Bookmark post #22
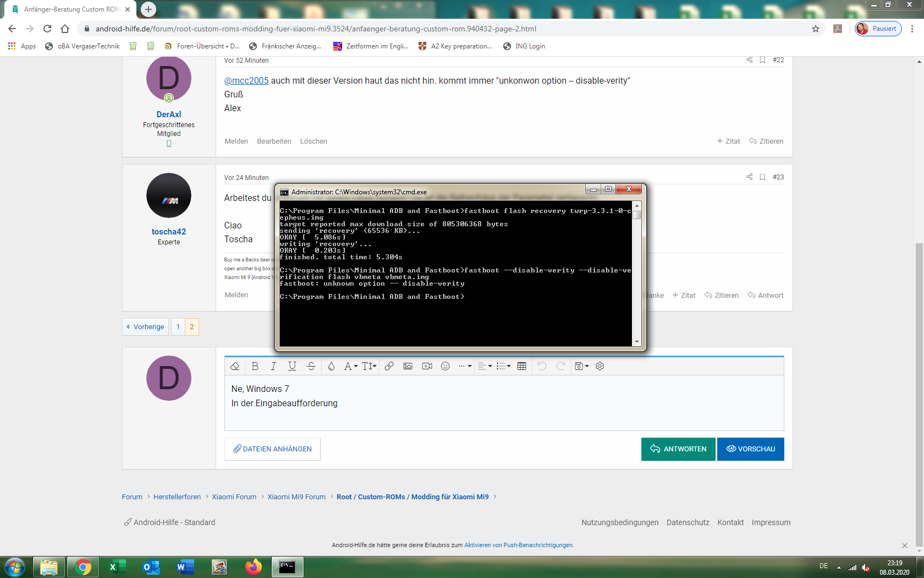 (762, 59)
